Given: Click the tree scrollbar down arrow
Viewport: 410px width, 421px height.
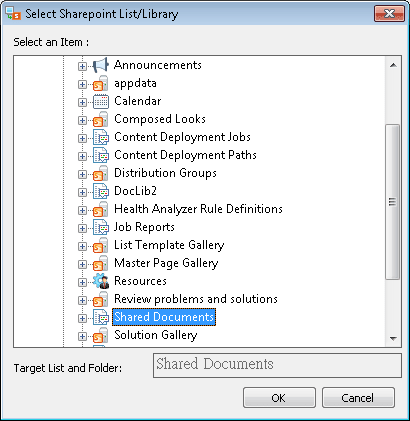Looking at the screenshot, I should coord(393,339).
